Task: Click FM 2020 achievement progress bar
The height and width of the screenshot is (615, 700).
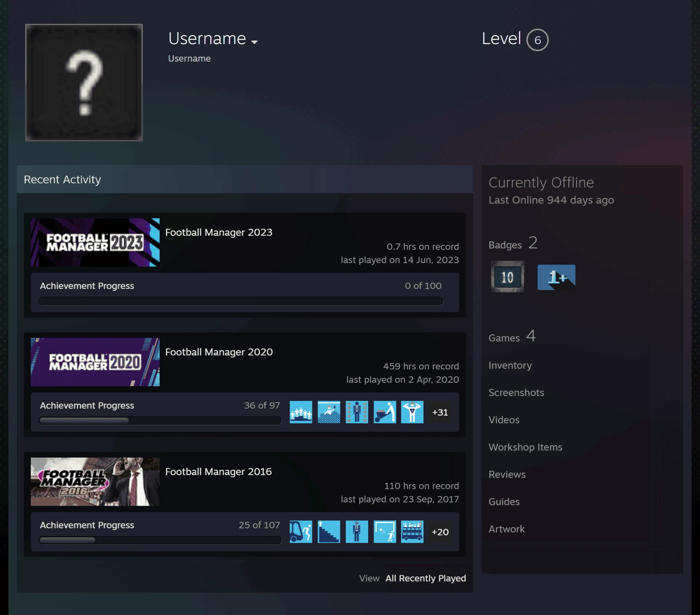Action: coord(160,420)
